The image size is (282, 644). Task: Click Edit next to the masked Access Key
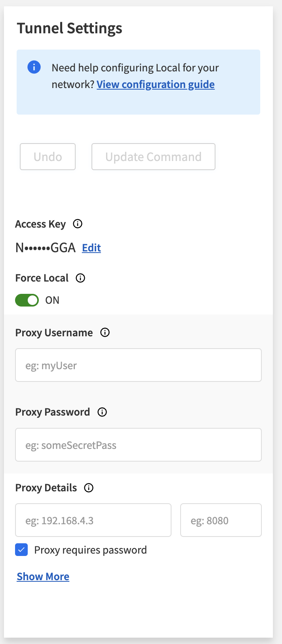(x=91, y=248)
